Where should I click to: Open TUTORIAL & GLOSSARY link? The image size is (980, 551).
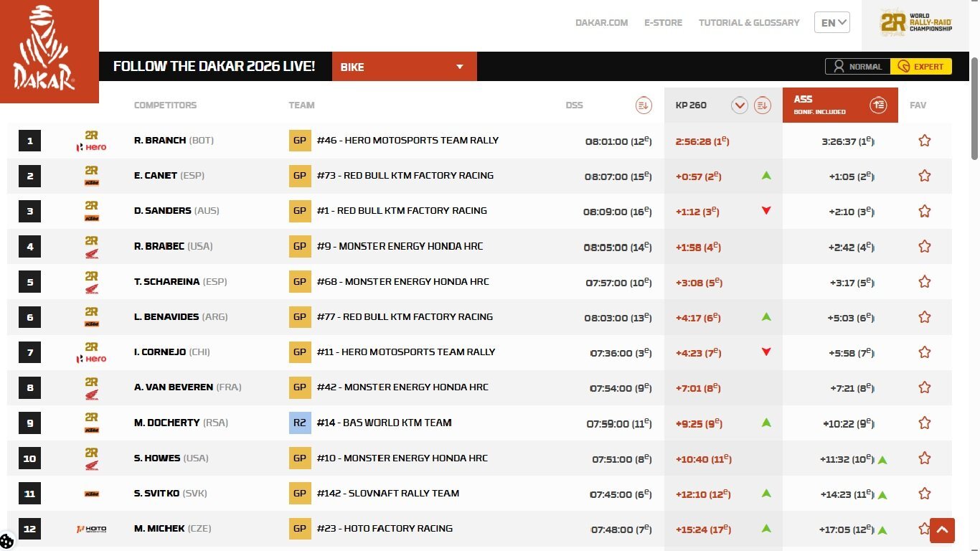click(x=749, y=23)
